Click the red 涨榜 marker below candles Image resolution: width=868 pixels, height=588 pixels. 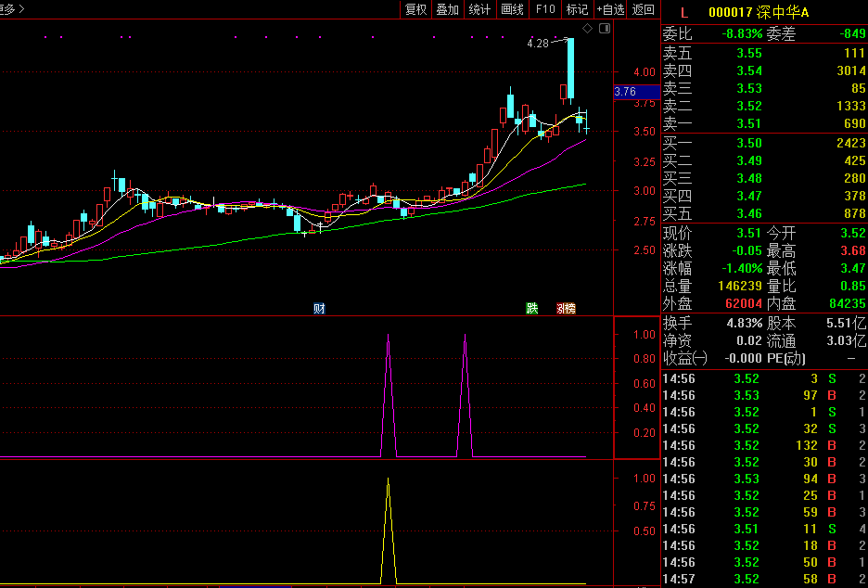(566, 309)
